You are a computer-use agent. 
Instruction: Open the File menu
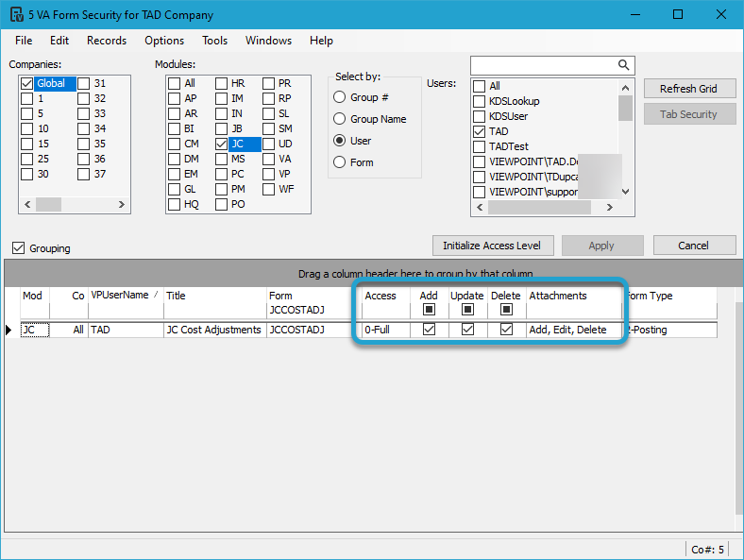[24, 41]
